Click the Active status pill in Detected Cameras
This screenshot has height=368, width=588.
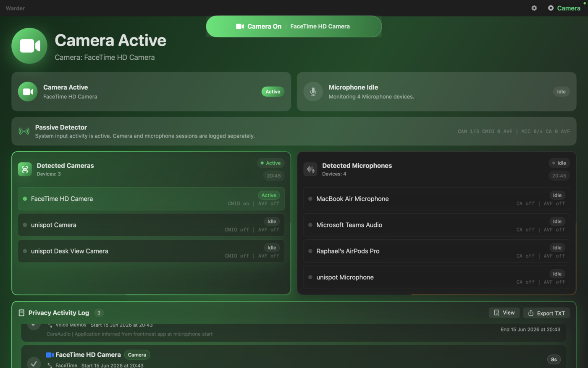[x=270, y=163]
